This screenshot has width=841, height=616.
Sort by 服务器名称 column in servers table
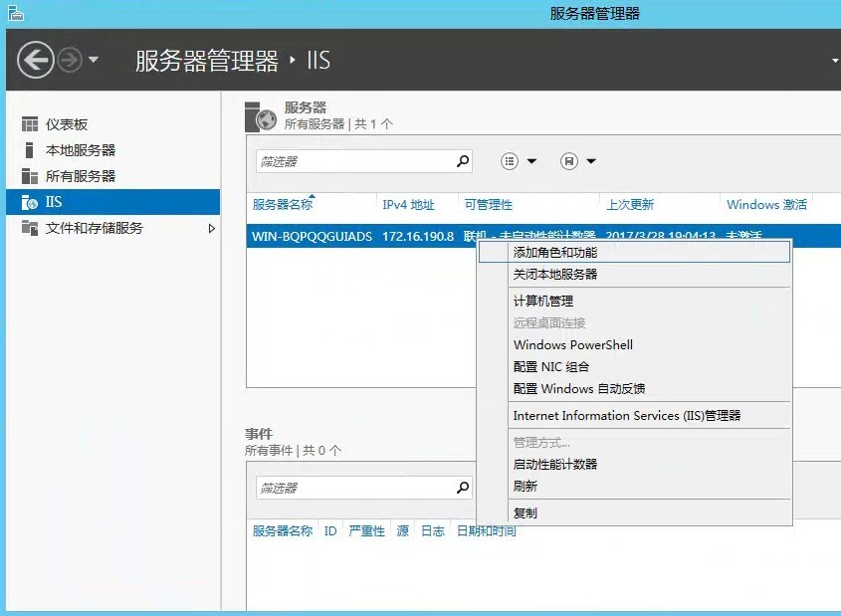click(x=283, y=205)
